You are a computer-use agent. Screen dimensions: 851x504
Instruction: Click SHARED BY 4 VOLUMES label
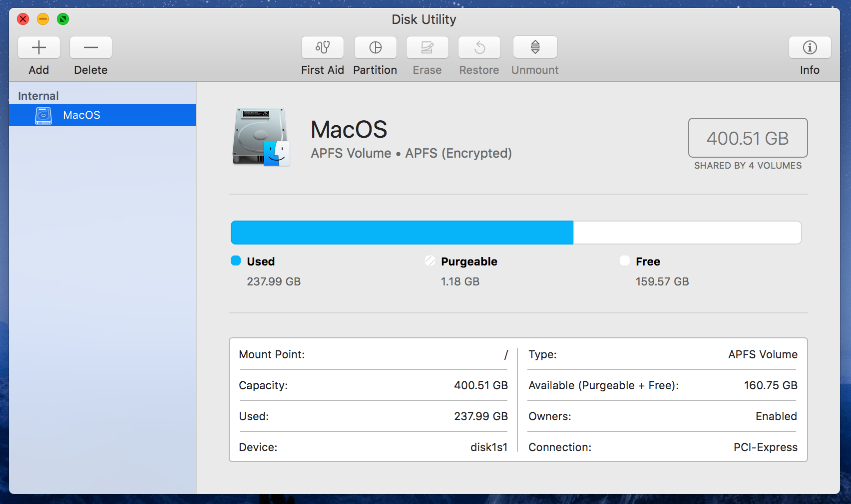(748, 166)
